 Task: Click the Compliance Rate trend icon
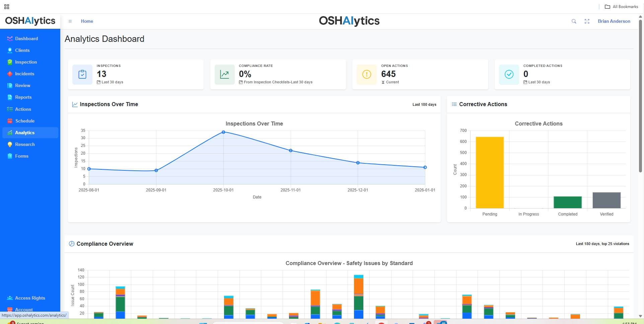[224, 74]
